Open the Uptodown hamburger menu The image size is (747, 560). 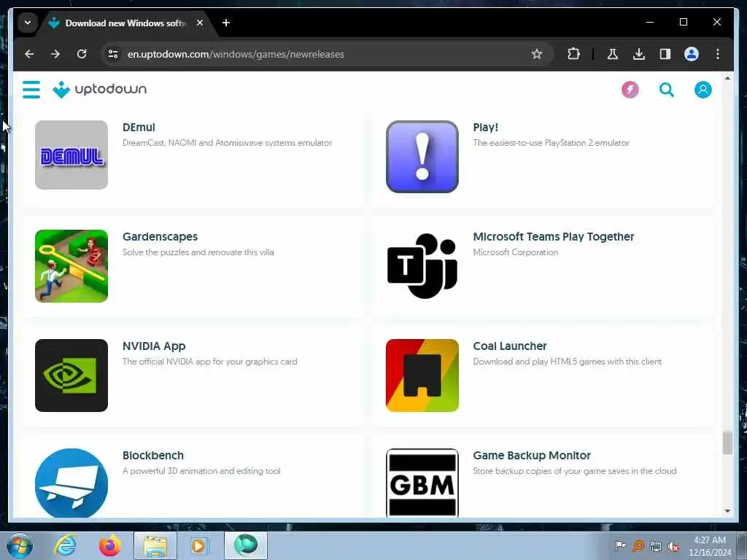(x=31, y=90)
